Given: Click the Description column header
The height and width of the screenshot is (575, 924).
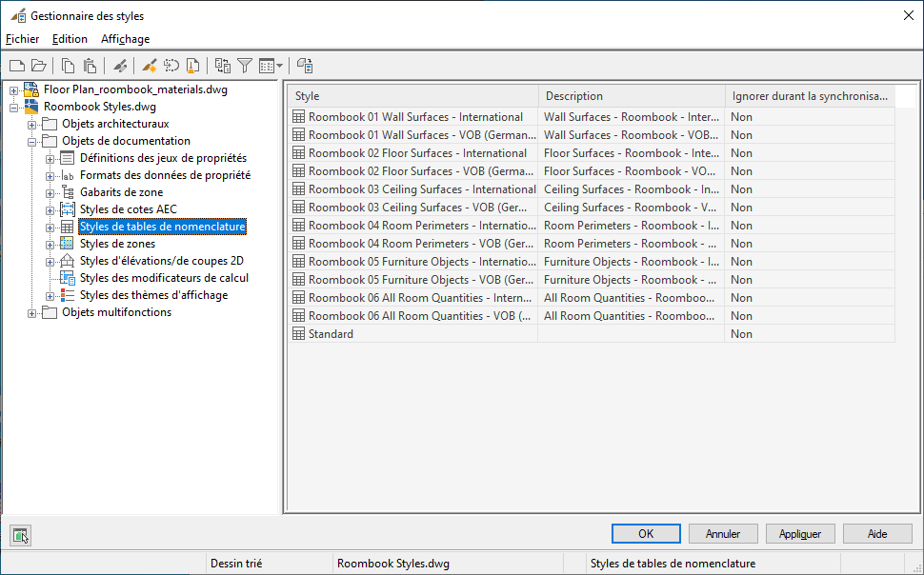Looking at the screenshot, I should click(x=632, y=96).
